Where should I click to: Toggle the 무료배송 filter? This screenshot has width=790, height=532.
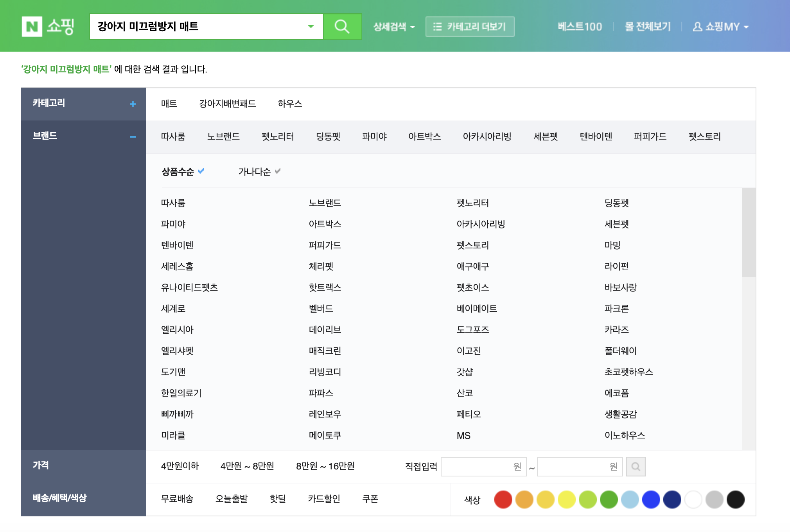pos(177,499)
